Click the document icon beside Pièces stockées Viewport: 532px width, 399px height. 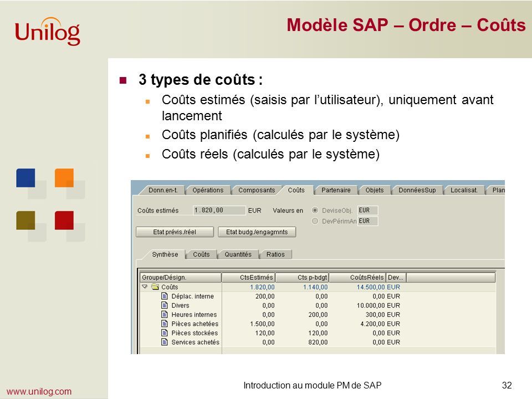(165, 333)
